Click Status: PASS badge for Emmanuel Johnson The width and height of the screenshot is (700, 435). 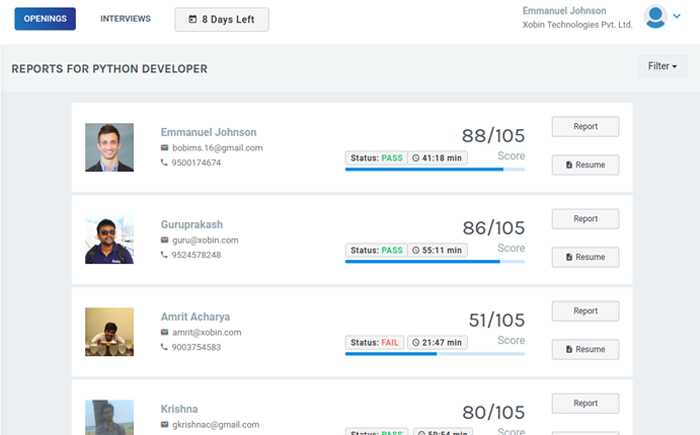(x=376, y=158)
